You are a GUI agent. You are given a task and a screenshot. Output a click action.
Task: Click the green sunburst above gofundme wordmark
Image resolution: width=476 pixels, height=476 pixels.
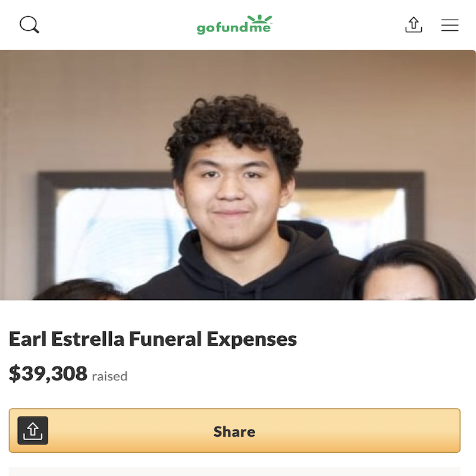pos(259,19)
